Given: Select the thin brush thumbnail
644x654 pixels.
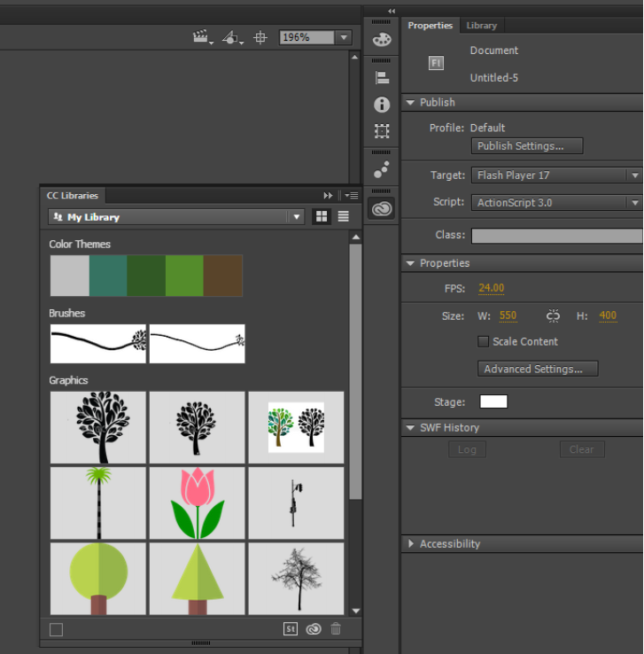Looking at the screenshot, I should tap(198, 344).
